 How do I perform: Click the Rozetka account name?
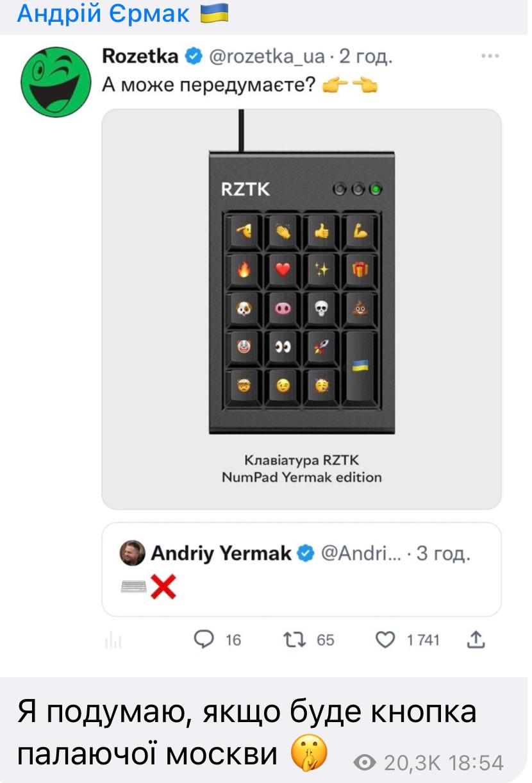click(140, 57)
